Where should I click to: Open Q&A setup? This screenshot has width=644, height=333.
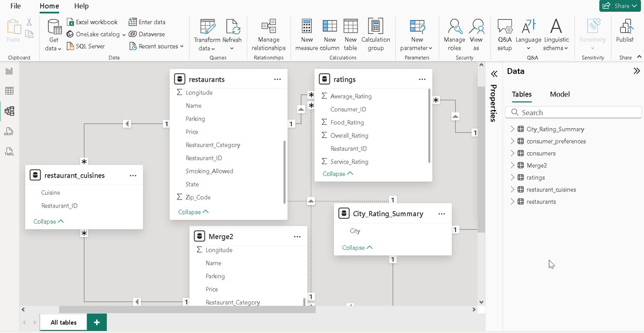coord(504,35)
